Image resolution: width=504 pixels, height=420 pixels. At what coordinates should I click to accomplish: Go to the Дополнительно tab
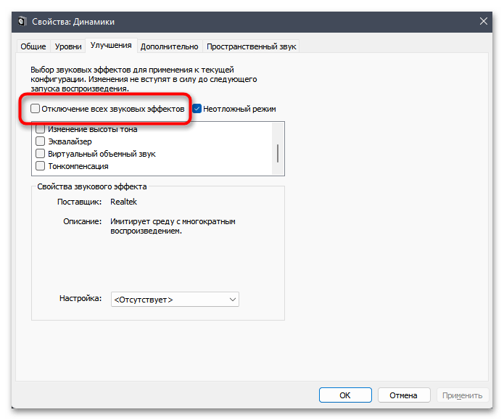pos(170,46)
